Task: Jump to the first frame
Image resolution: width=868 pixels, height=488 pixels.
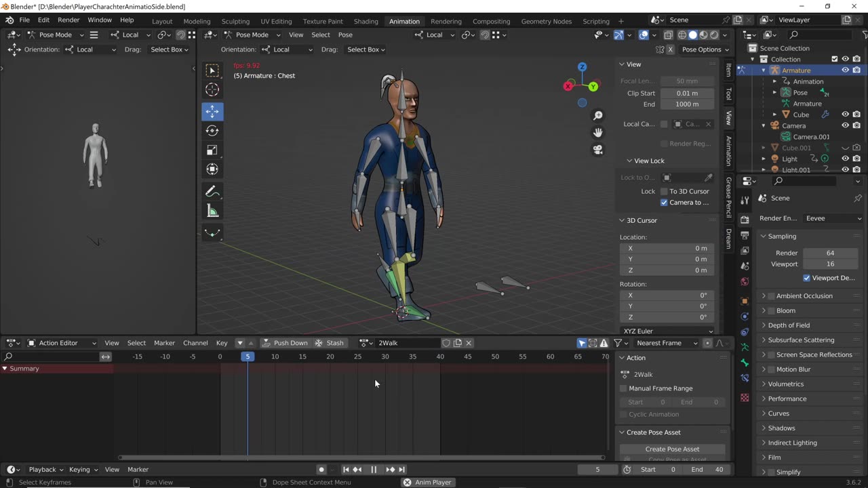Action: click(x=346, y=469)
